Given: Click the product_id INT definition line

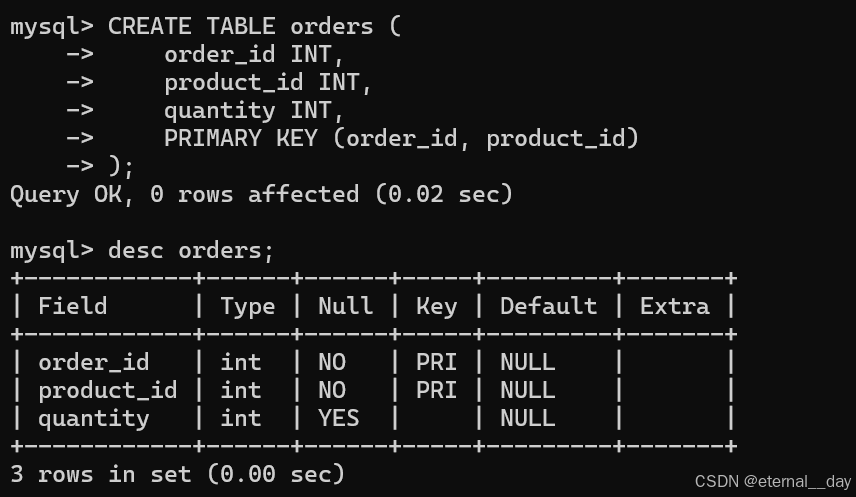Looking at the screenshot, I should pos(268,82).
